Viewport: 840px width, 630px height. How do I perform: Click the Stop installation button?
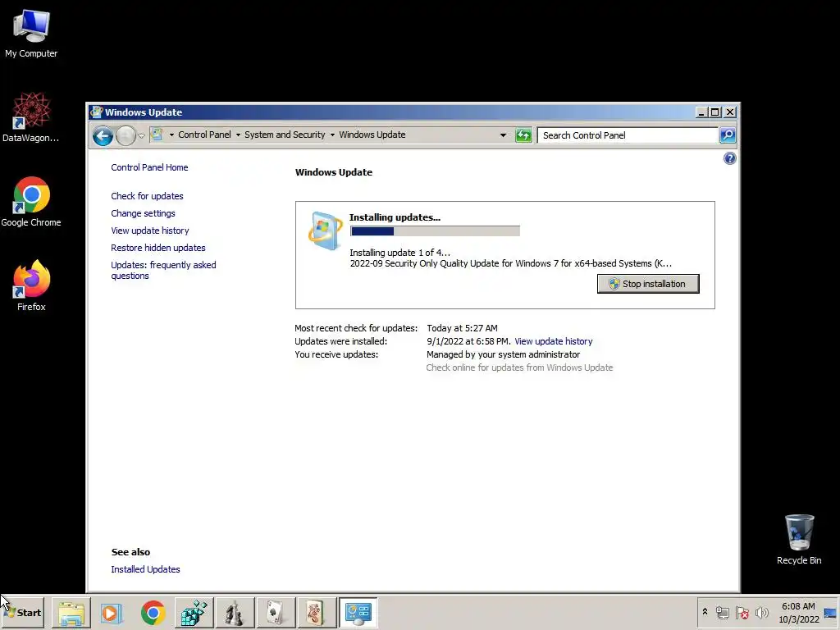[x=648, y=284]
